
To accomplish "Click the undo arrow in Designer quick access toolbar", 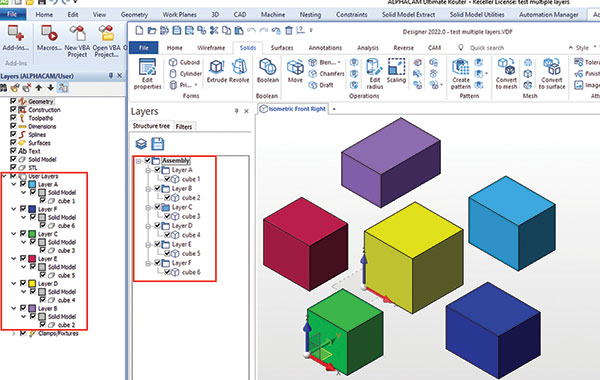I will point(251,30).
